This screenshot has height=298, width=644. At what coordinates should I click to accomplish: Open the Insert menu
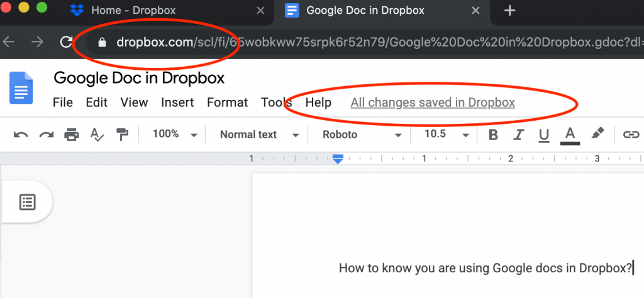[x=177, y=102]
